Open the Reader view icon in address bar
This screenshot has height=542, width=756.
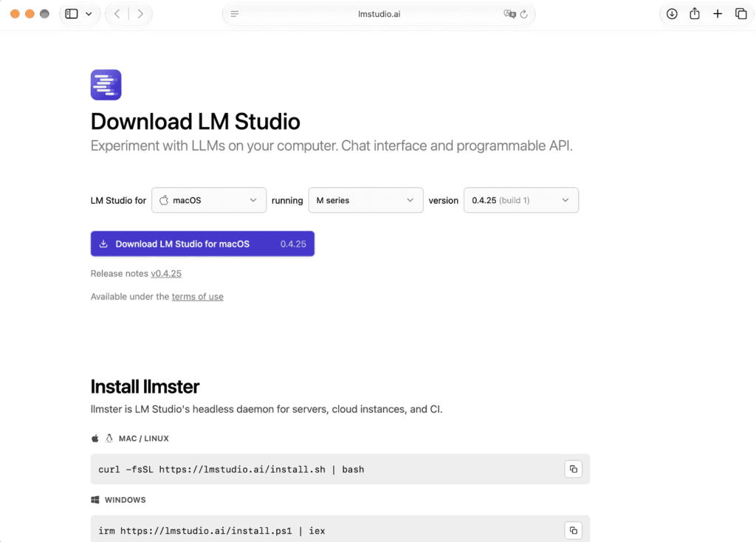[234, 14]
